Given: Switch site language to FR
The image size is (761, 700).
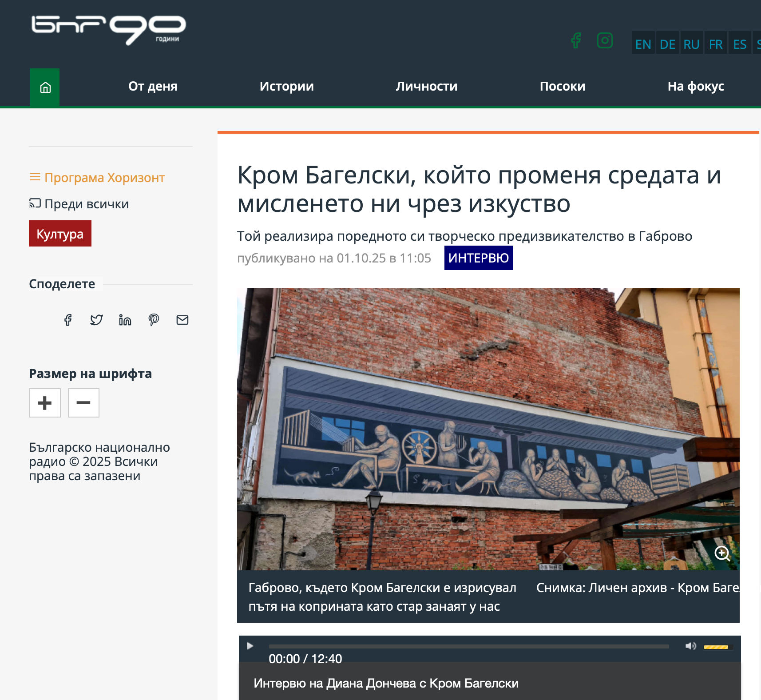Looking at the screenshot, I should [716, 43].
